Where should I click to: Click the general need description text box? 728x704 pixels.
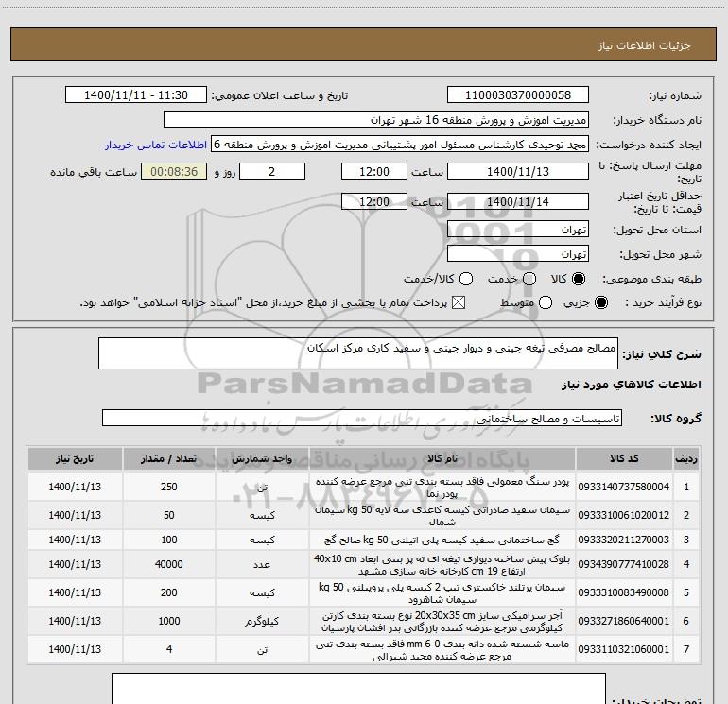[358, 353]
